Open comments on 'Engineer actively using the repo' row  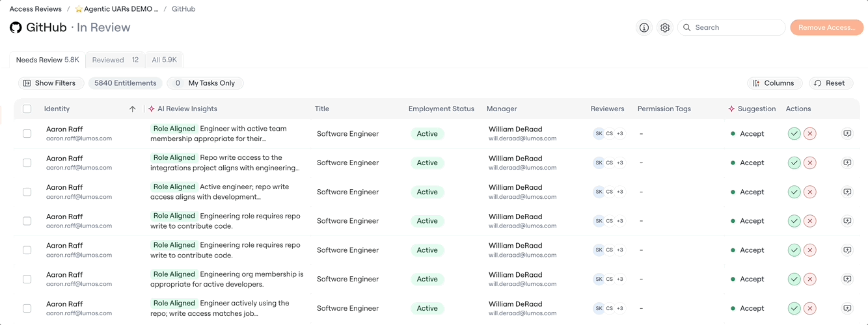847,308
